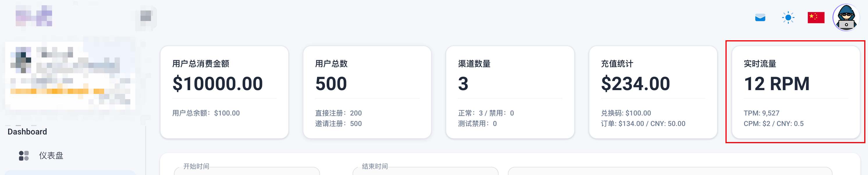The image size is (868, 175).
Task: Click the Dashboard section heading
Action: (x=27, y=132)
